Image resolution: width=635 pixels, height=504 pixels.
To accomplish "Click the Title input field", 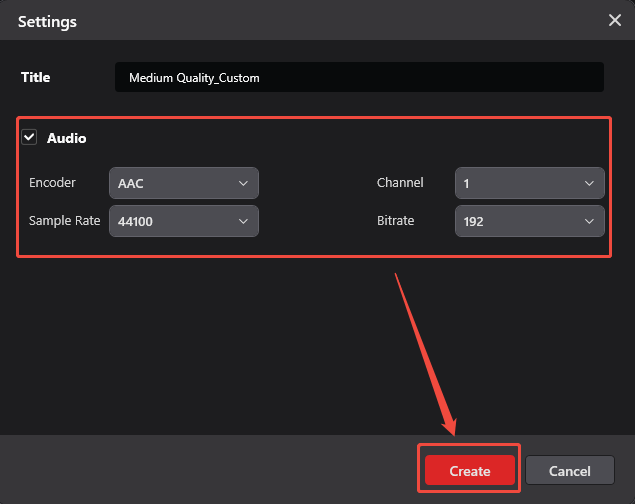I will click(359, 77).
